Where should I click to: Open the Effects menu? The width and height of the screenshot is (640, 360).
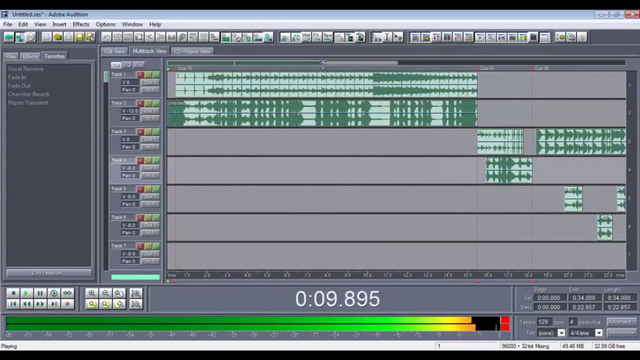[x=81, y=24]
